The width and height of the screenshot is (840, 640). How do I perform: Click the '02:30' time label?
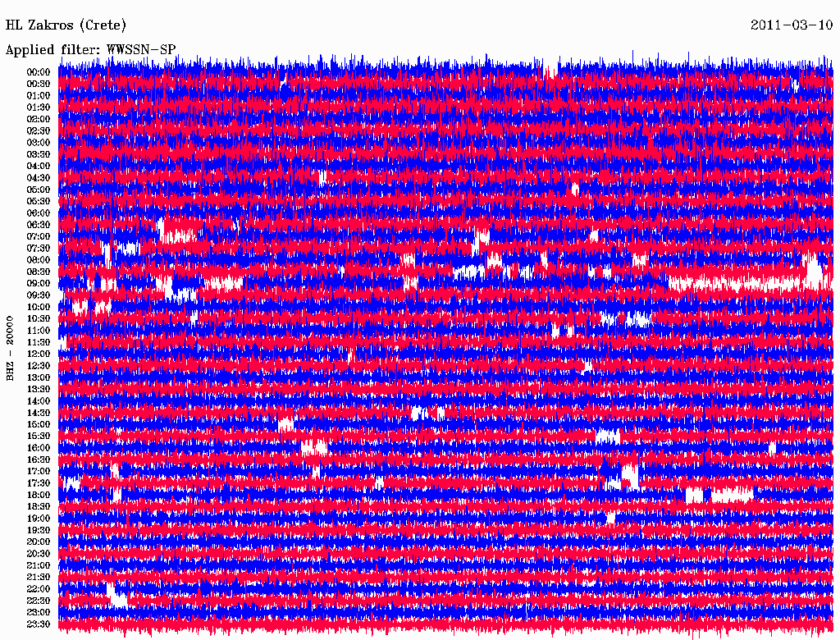pos(39,130)
